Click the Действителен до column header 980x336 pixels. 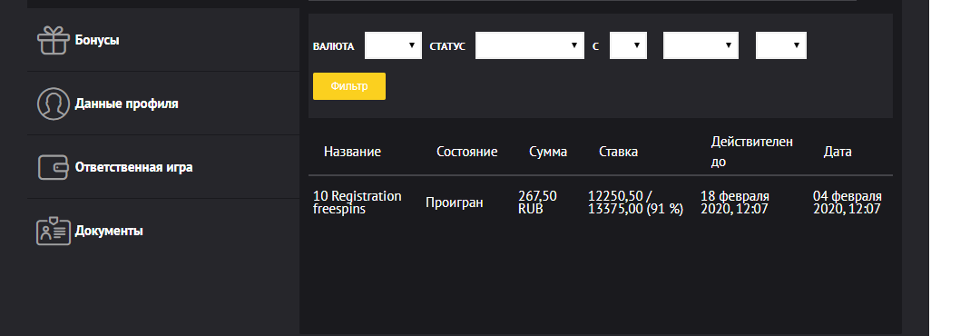tap(752, 152)
